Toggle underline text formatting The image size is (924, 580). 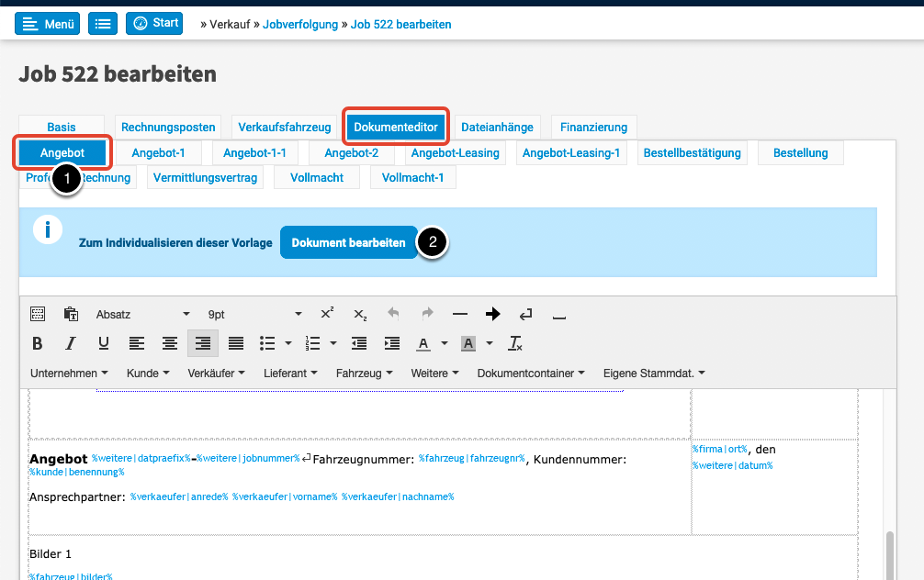coord(104,343)
